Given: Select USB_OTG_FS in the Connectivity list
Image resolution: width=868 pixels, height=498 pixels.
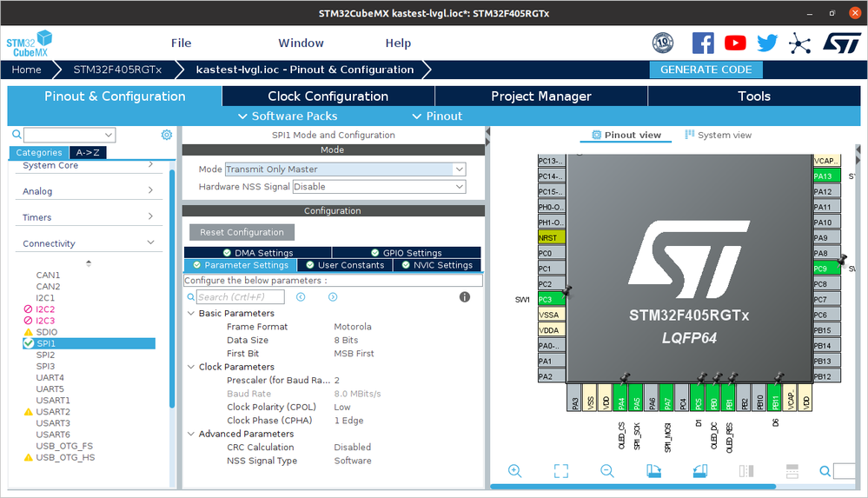Looking at the screenshot, I should 64,446.
